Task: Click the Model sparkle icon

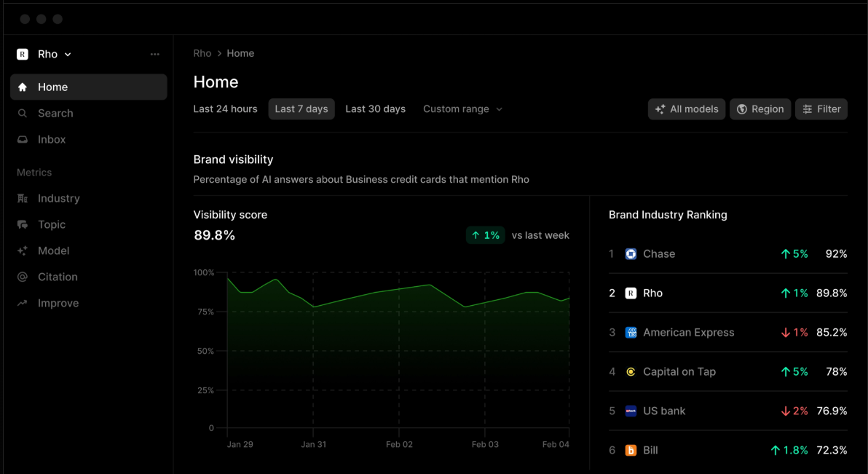Action: click(x=23, y=251)
